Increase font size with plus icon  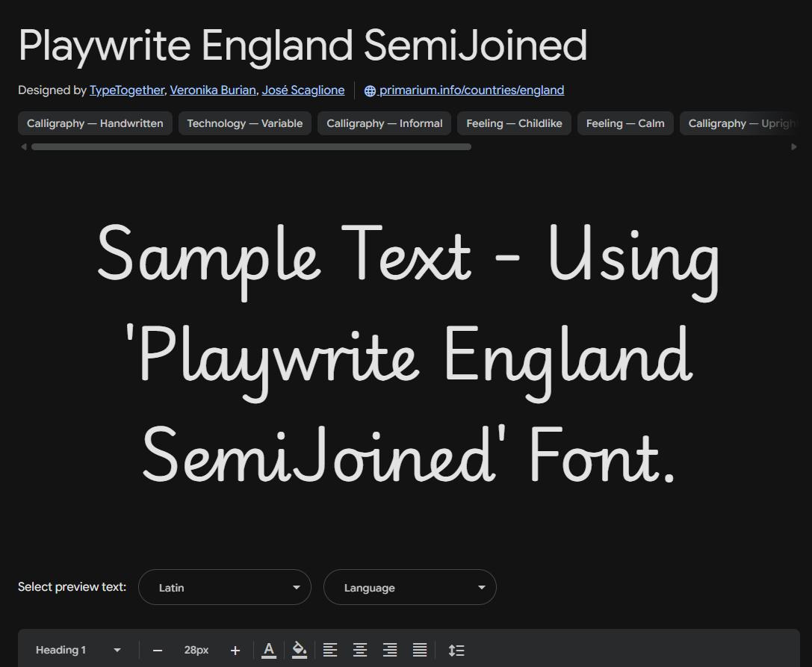coord(235,650)
